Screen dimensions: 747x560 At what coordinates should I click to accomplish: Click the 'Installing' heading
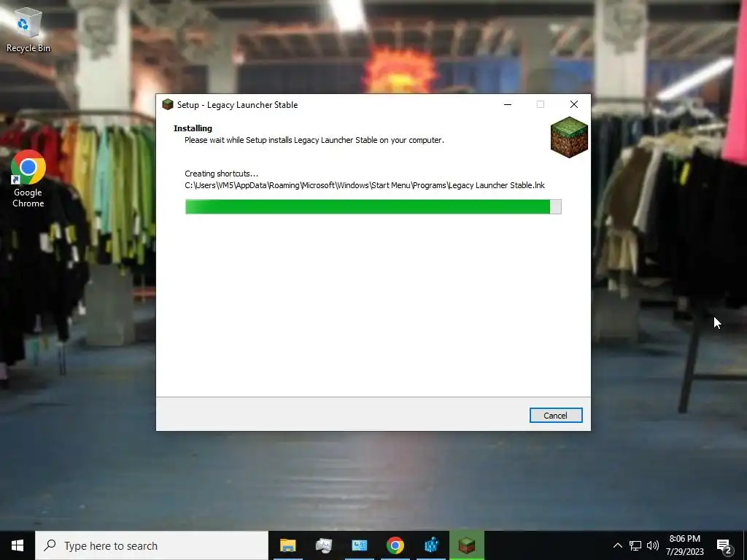[x=193, y=128]
